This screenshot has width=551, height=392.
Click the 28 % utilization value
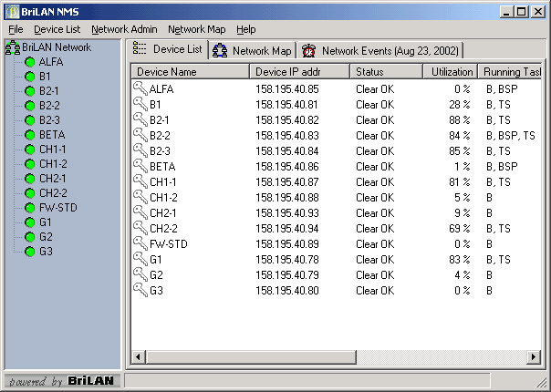459,105
